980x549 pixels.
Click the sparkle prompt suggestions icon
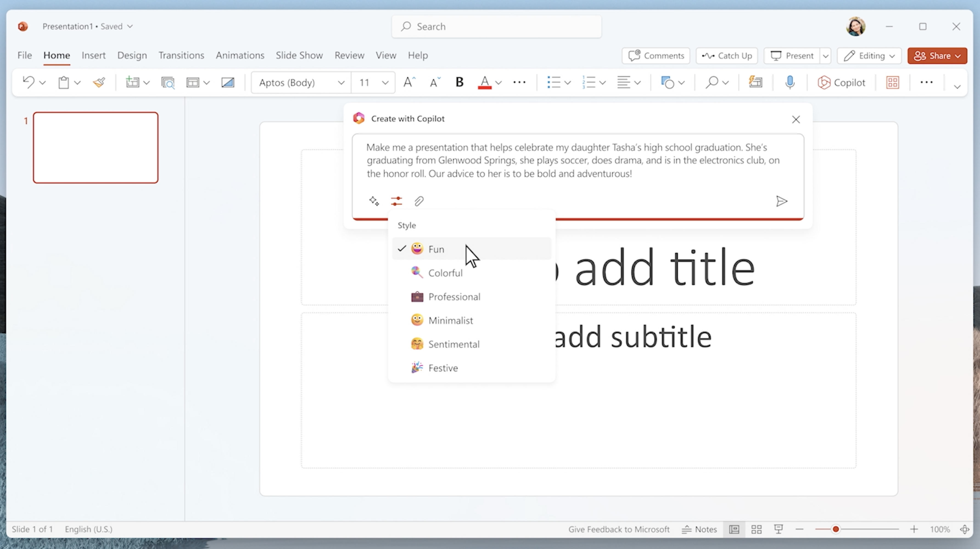click(x=374, y=201)
